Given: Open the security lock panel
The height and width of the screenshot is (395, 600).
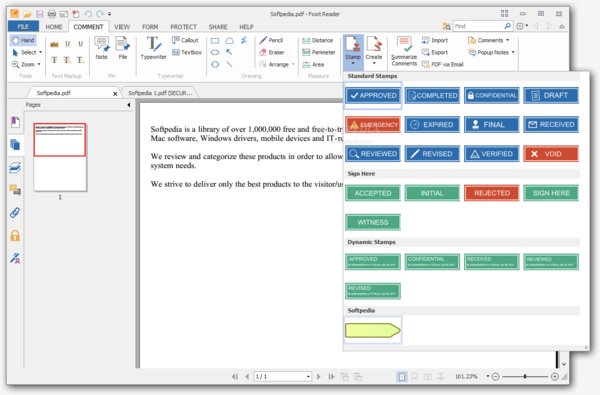Looking at the screenshot, I should [x=15, y=235].
